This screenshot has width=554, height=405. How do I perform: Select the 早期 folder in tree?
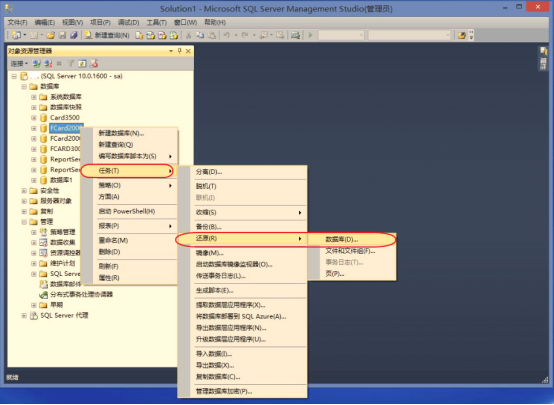pos(57,305)
